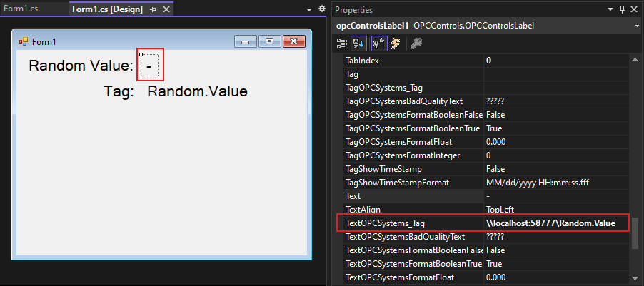The height and width of the screenshot is (286, 644).
Task: Sort properties alphabetically
Action: 360,44
